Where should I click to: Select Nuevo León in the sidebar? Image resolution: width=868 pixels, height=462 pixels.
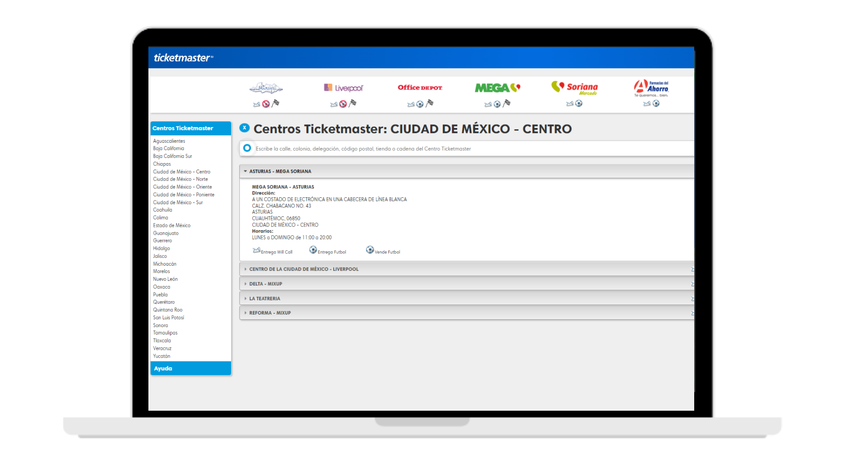[165, 279]
